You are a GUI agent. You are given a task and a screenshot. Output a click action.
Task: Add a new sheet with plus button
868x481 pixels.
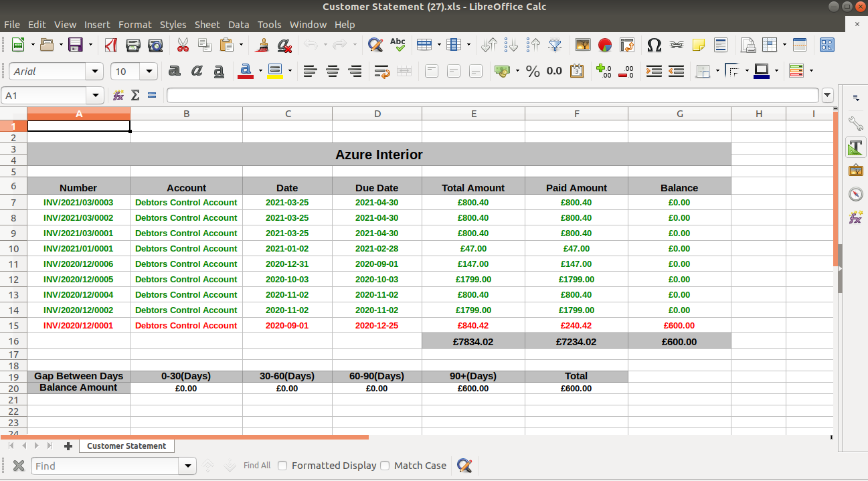[68, 446]
